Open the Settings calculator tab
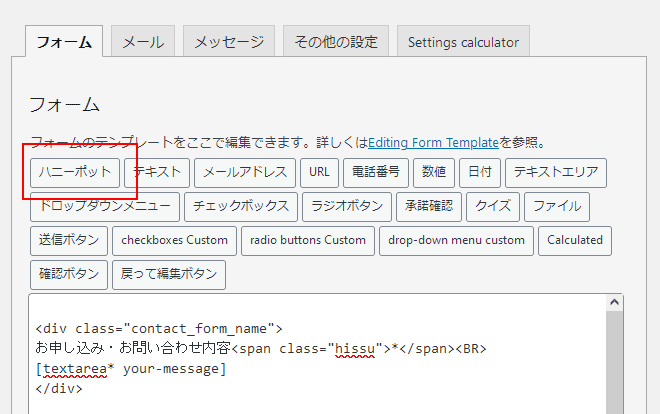The image size is (660, 414). (463, 41)
